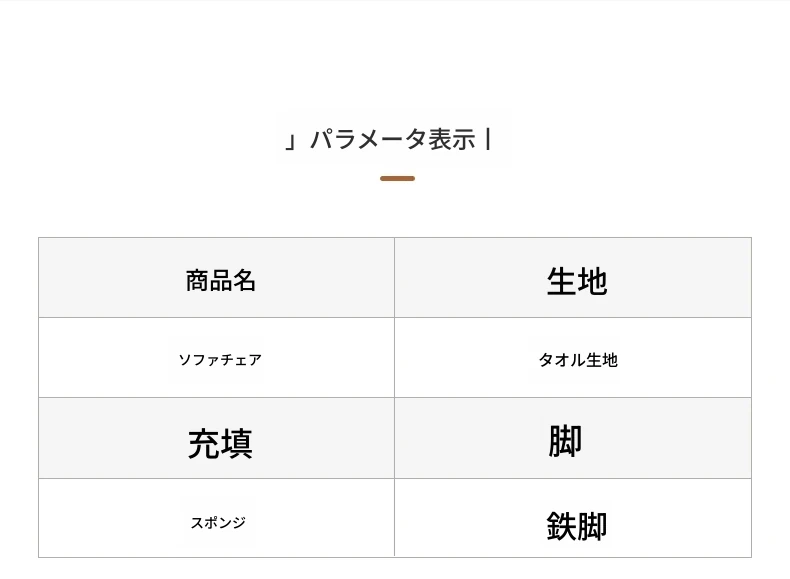
Task: Click the チェア part of ソファチェア
Action: click(x=241, y=360)
